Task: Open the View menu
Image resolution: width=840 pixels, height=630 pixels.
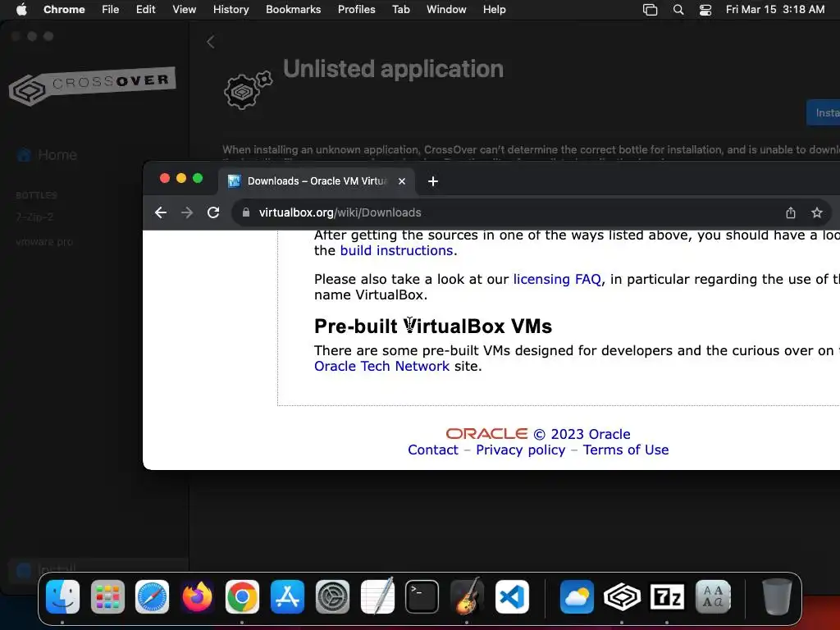Action: (x=184, y=9)
